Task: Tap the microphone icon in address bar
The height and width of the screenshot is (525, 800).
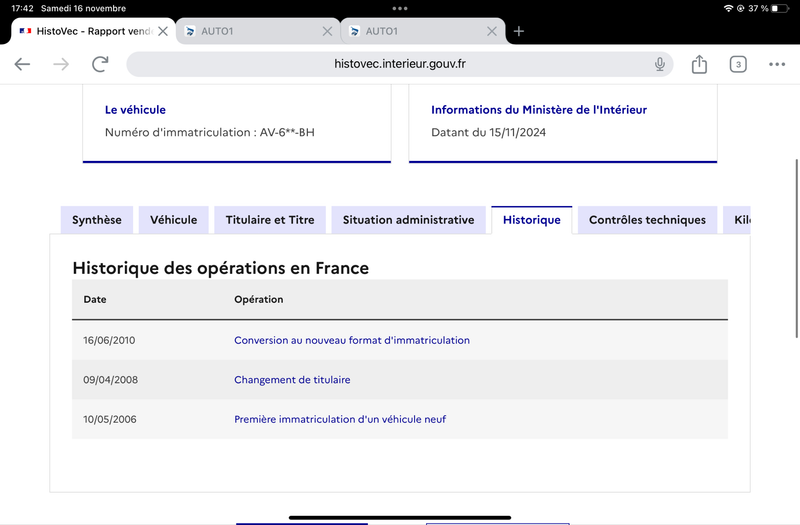Action: point(660,64)
